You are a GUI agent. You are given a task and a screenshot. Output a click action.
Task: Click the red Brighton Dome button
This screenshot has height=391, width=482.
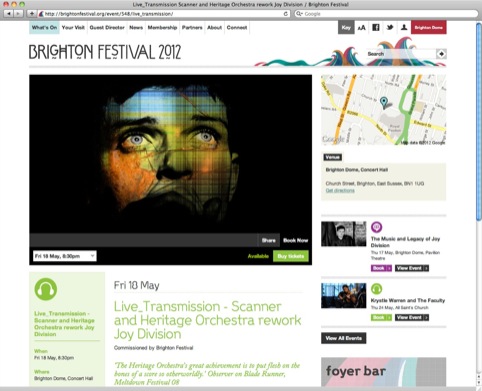coord(429,28)
